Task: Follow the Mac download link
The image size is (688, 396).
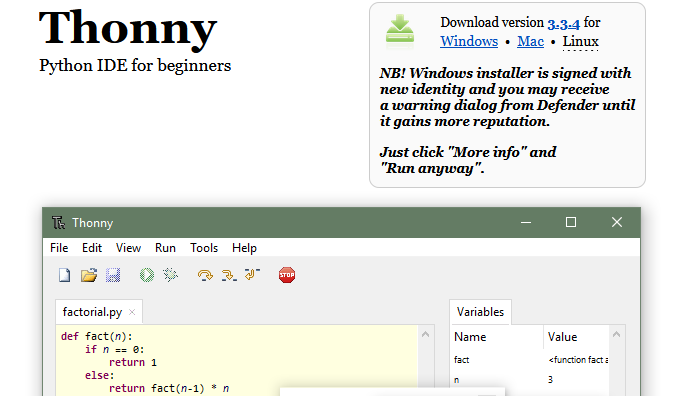Action: tap(530, 41)
